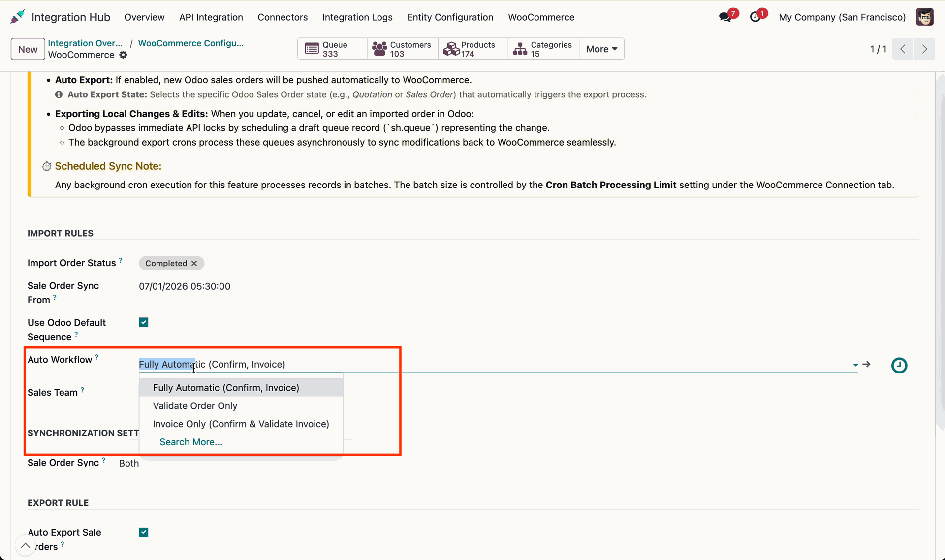Open the Categories 15 smart button

coord(543,49)
